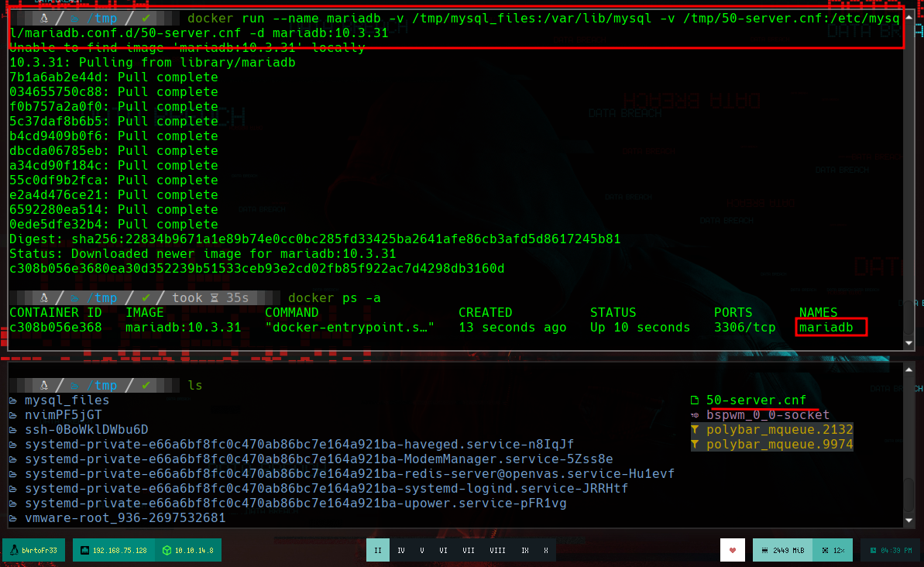The height and width of the screenshot is (567, 924).
Task: Switch to workspace II in polybar
Action: 378,550
